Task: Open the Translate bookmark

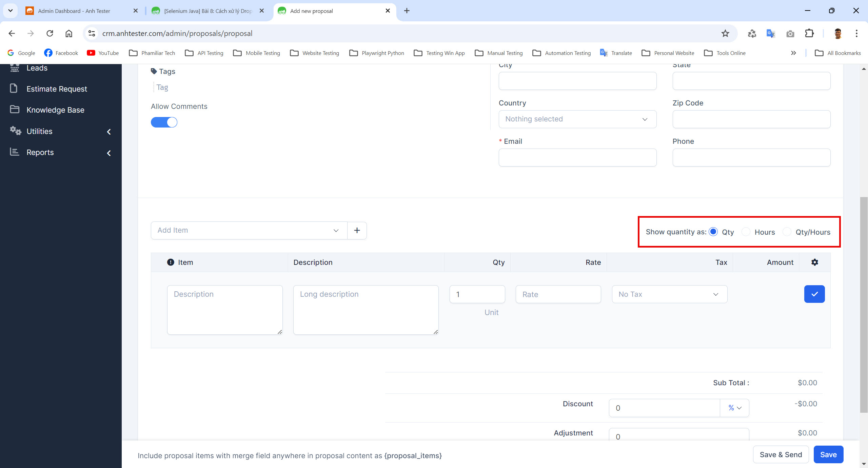Action: [x=616, y=53]
